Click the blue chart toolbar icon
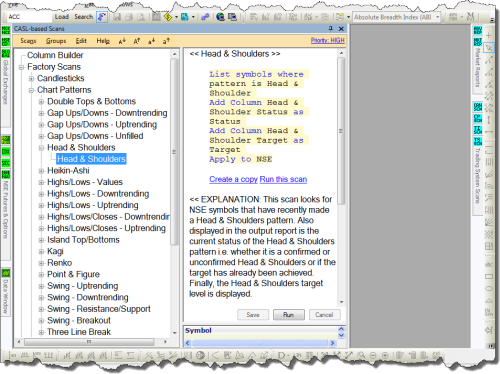This screenshot has width=500, height=374. tap(184, 17)
